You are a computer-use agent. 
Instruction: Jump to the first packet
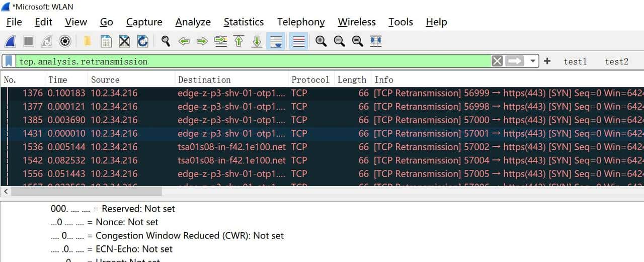click(x=239, y=41)
